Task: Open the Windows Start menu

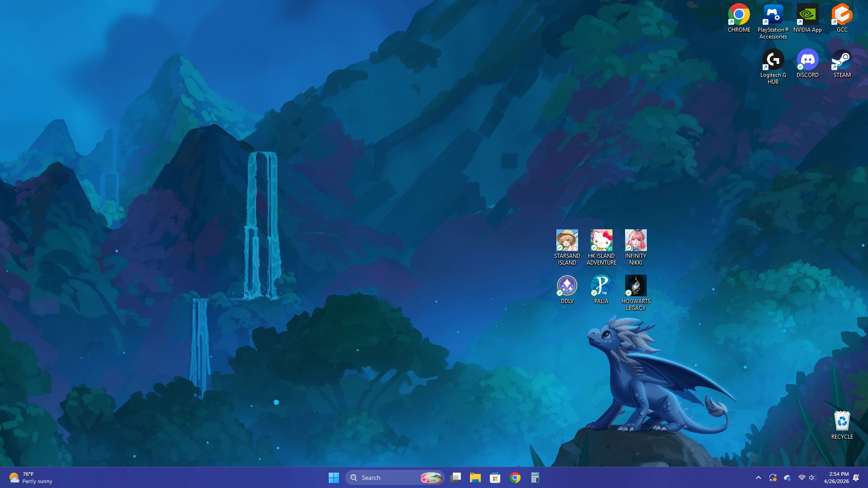Action: (334, 478)
